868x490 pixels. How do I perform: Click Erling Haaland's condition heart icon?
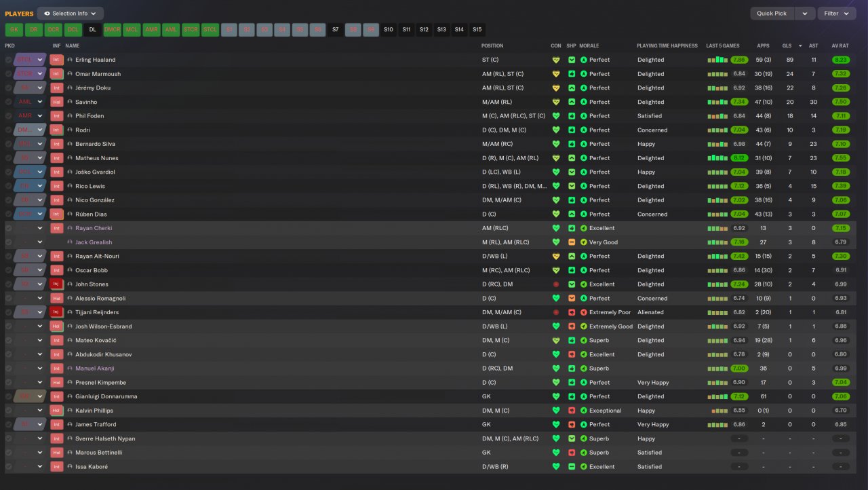[x=556, y=60]
